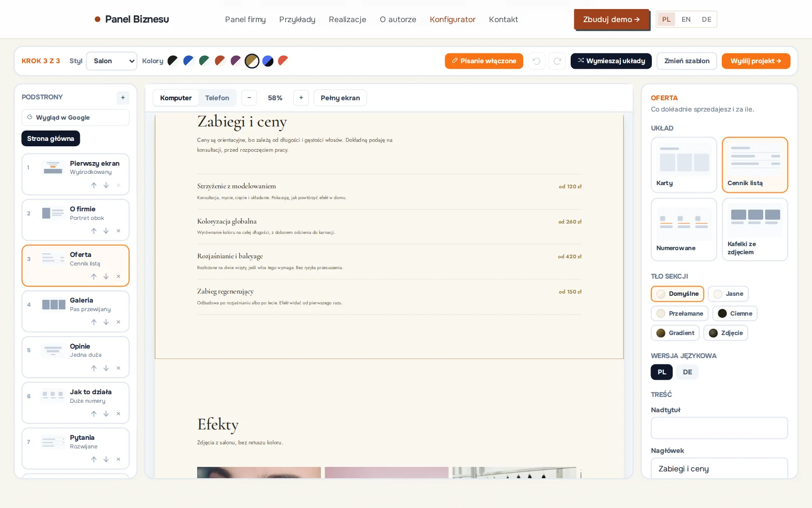
Task: Move Oferta section up
Action: [x=94, y=276]
